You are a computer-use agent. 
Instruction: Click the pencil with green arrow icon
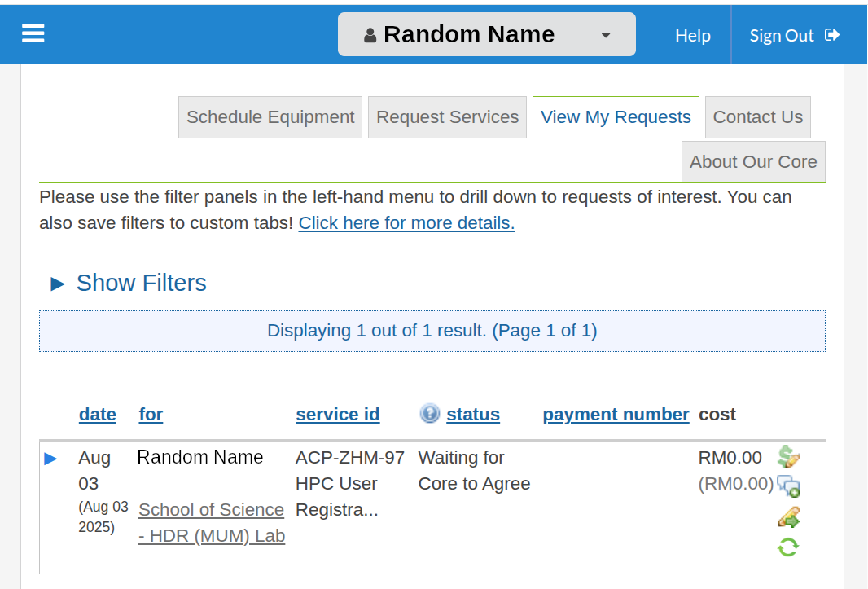(788, 517)
